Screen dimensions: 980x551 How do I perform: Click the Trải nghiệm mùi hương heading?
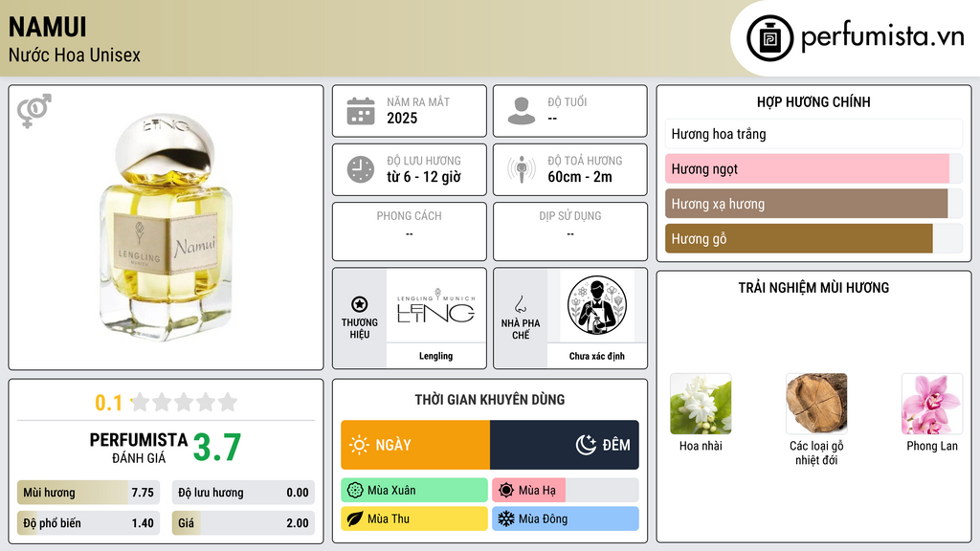tap(813, 287)
